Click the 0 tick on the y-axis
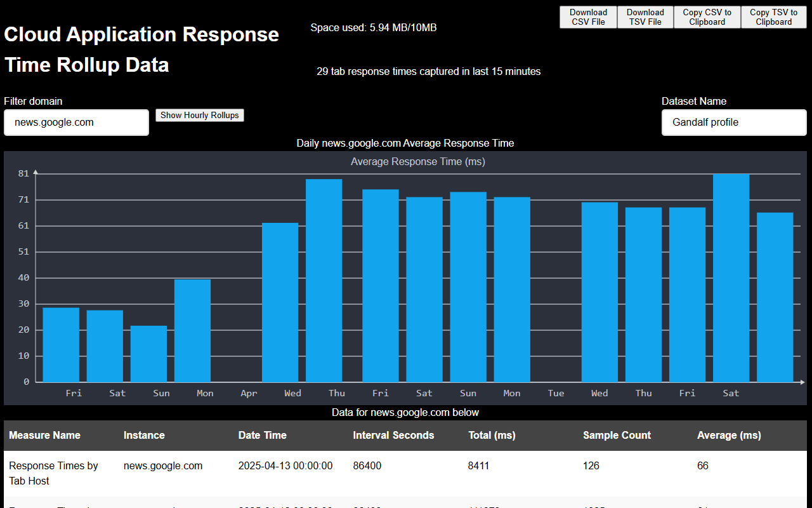 click(27, 382)
